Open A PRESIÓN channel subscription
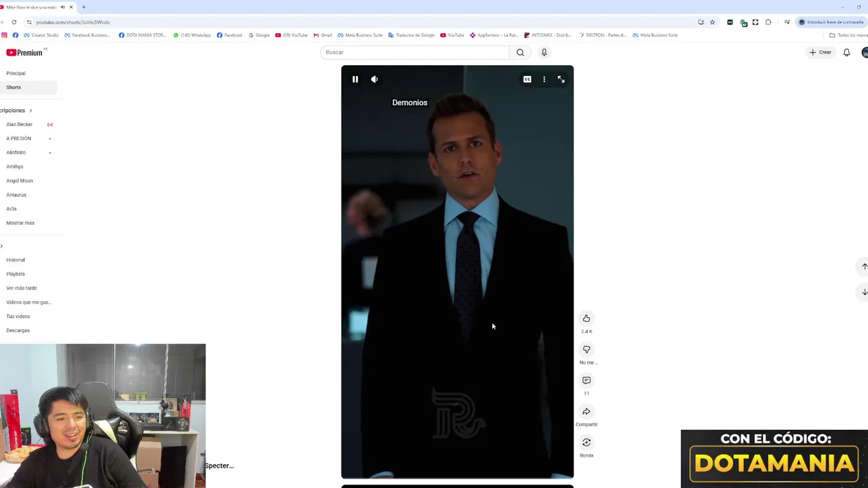Image resolution: width=868 pixels, height=488 pixels. 18,138
